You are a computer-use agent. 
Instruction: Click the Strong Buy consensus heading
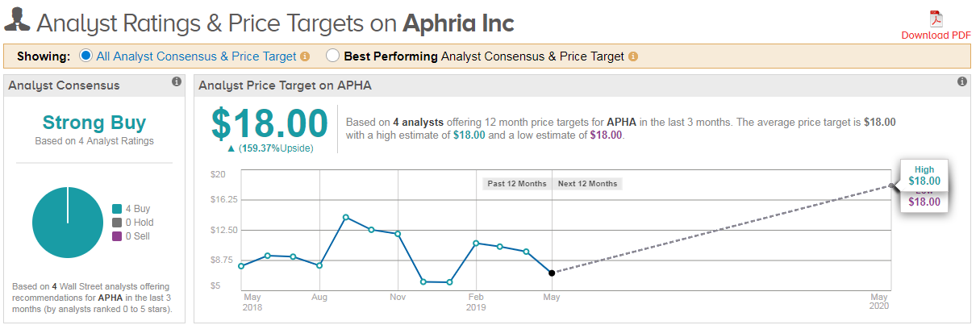(x=94, y=123)
